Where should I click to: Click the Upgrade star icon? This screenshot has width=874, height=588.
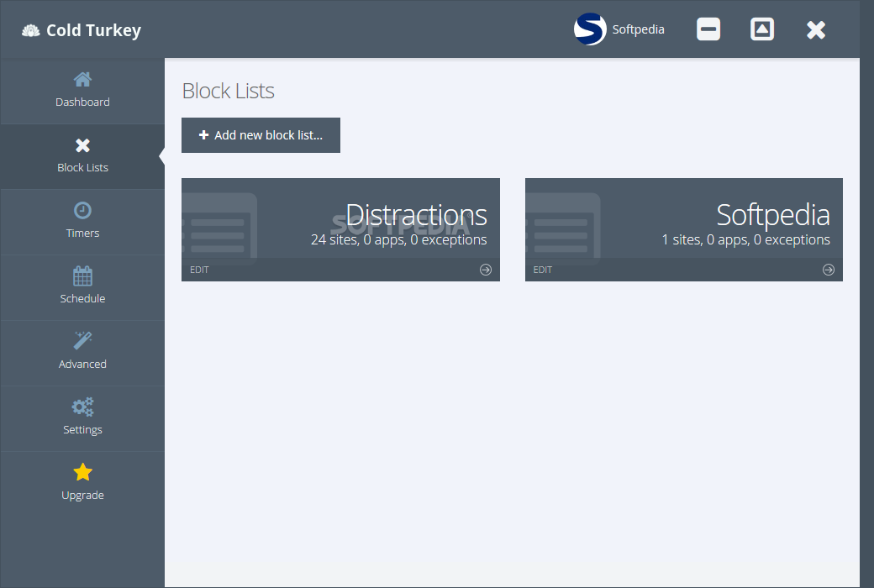point(82,472)
